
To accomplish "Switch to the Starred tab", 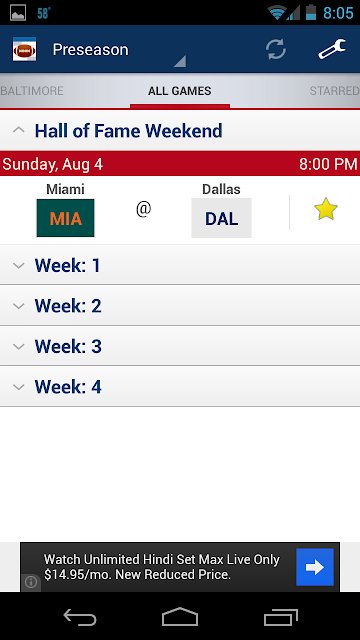I will click(x=334, y=91).
